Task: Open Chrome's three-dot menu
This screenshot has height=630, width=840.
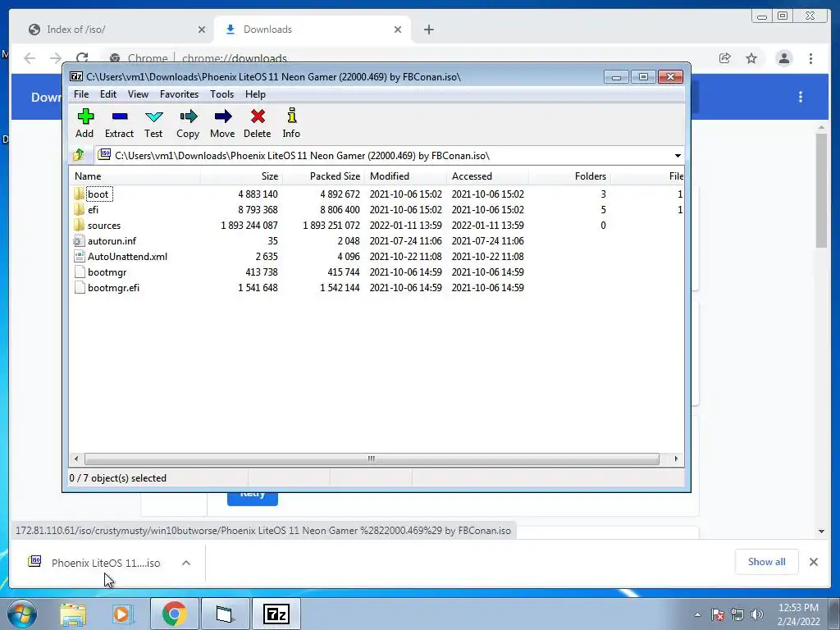Action: pos(810,58)
